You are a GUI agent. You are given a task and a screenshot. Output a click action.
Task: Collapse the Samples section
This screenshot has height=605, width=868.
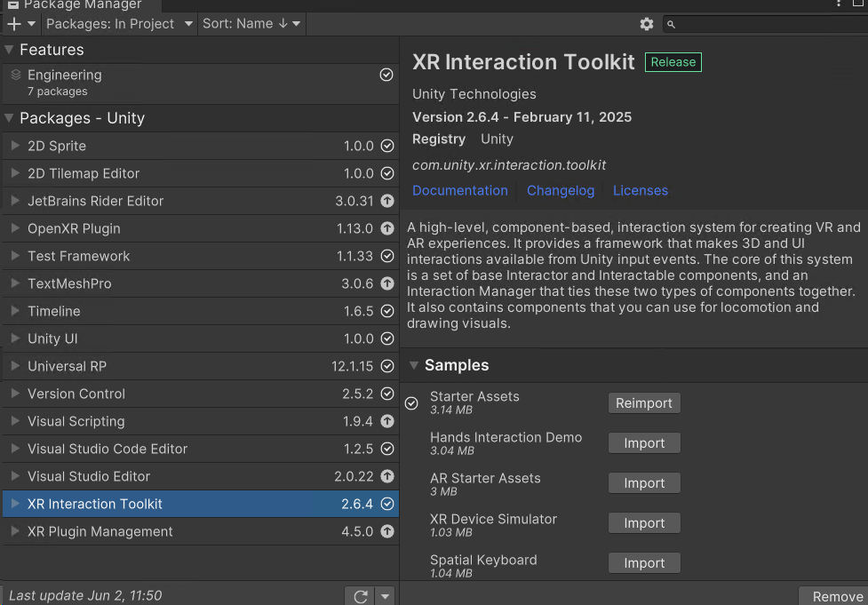point(414,365)
